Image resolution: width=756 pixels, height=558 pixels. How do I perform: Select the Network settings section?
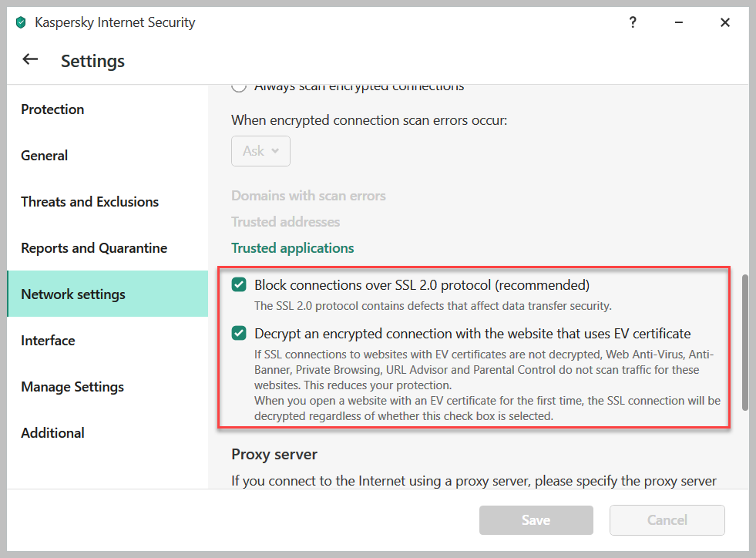tap(73, 294)
